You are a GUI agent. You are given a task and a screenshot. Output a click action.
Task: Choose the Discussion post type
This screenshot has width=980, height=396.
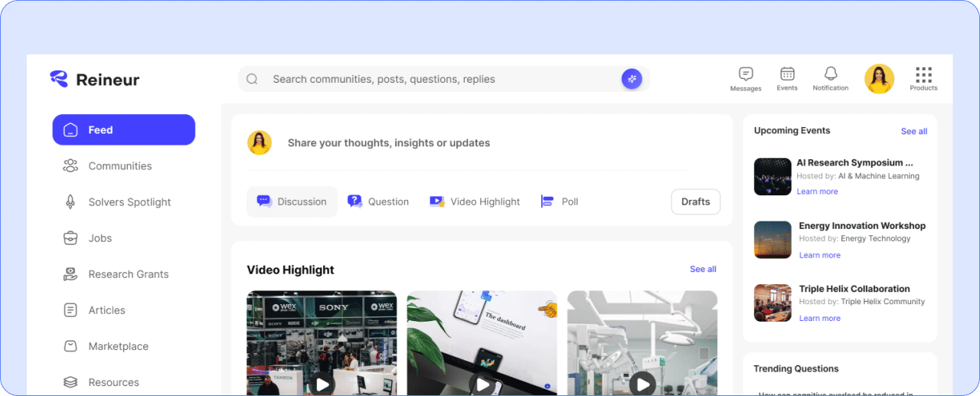point(292,201)
